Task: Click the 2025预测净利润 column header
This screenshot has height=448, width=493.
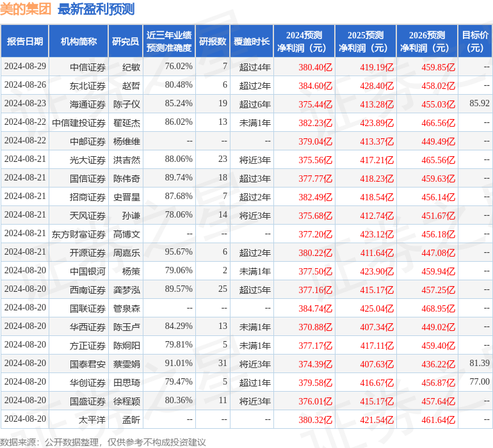Action: 366,41
